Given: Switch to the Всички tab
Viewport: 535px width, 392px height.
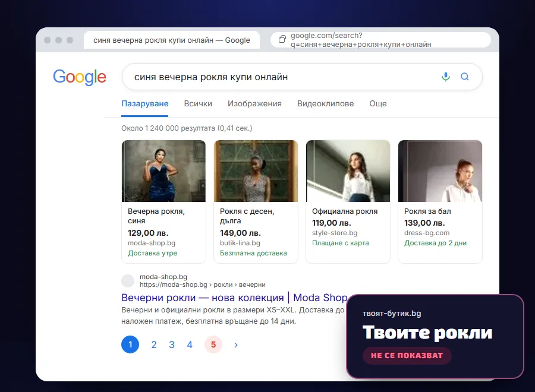Looking at the screenshot, I should pos(198,103).
